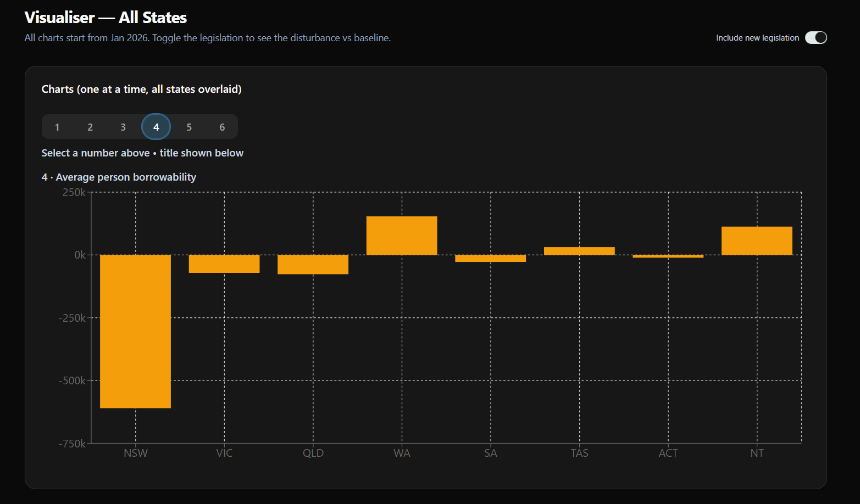Select the highlighted chart 4
860x504 pixels.
point(156,126)
